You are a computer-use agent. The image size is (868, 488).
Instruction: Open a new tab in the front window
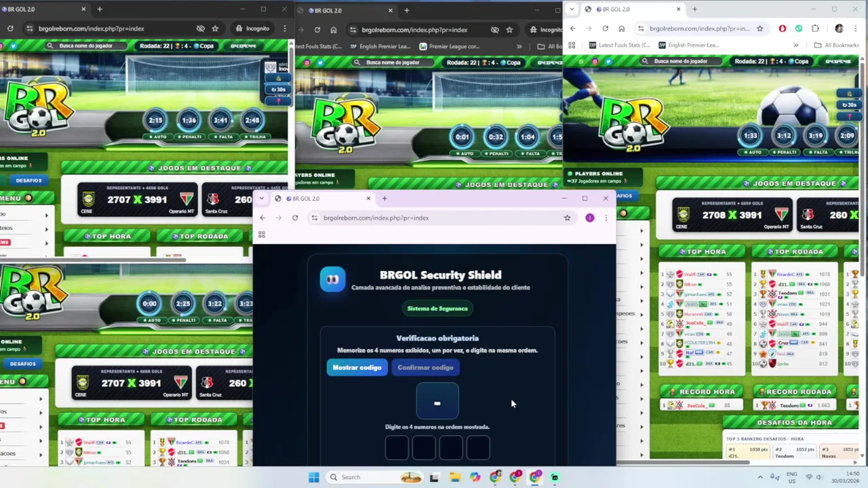(x=384, y=199)
